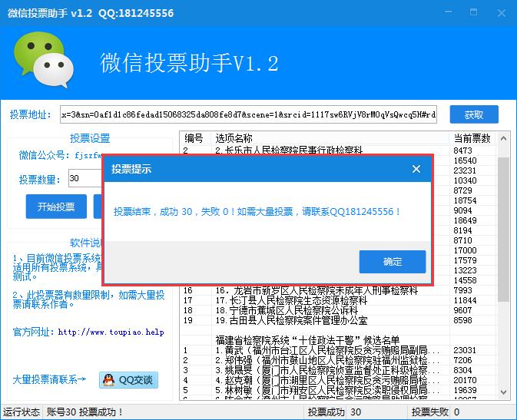Minimize the voting assistant window
The width and height of the screenshot is (517, 420).
point(447,13)
